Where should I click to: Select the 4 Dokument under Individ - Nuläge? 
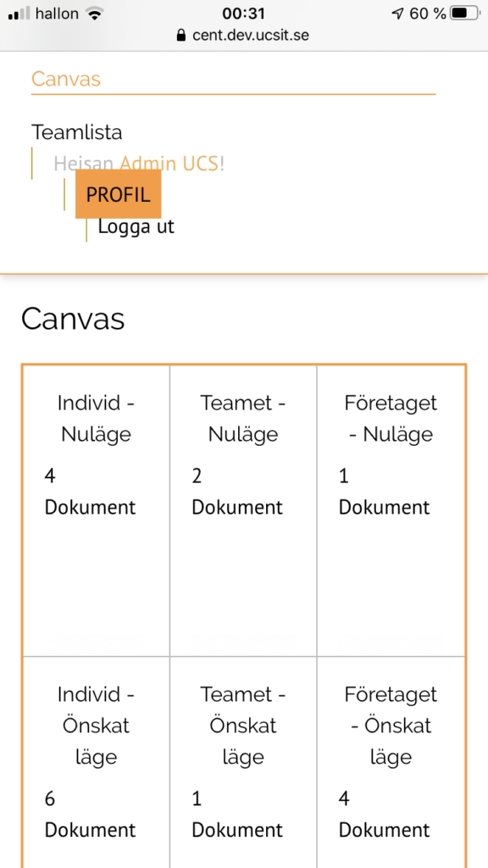[90, 492]
